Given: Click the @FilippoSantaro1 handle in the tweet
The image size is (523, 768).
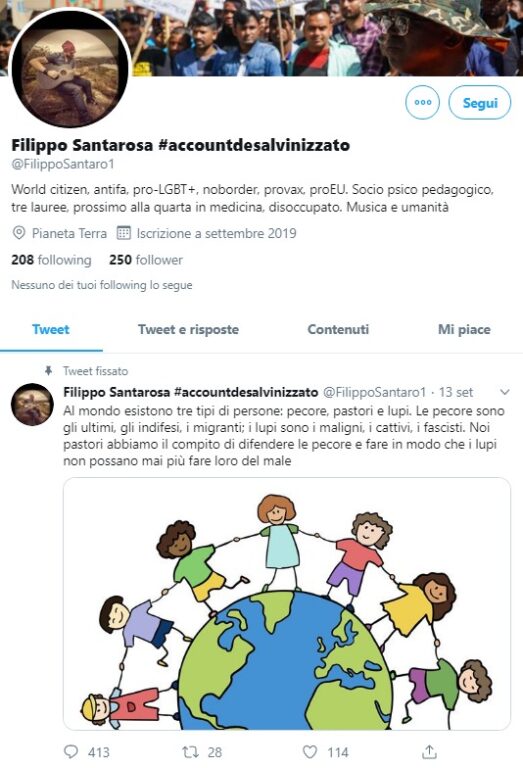Looking at the screenshot, I should pyautogui.click(x=375, y=392).
